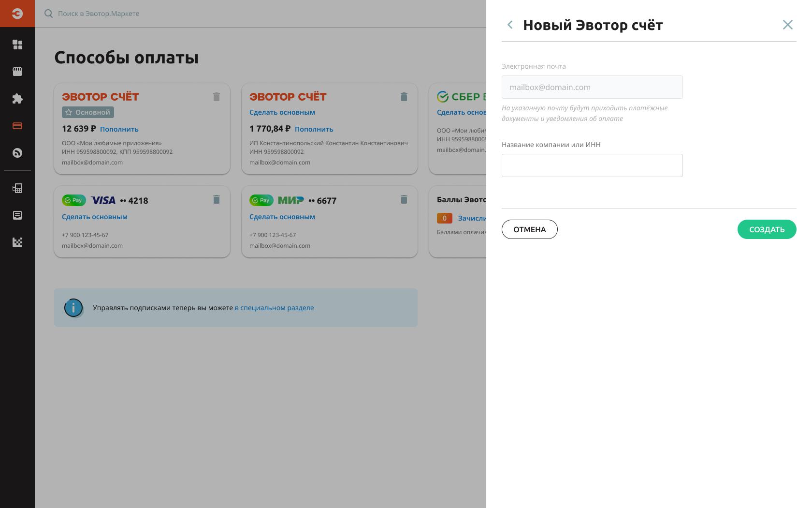
Task: Click the VISA logo
Action: tap(103, 200)
